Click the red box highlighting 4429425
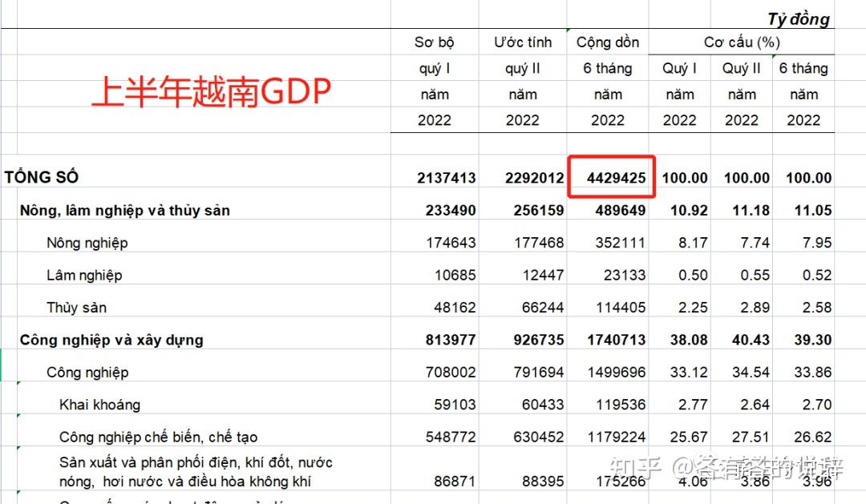Screen dimensions: 866x504 (x=612, y=176)
